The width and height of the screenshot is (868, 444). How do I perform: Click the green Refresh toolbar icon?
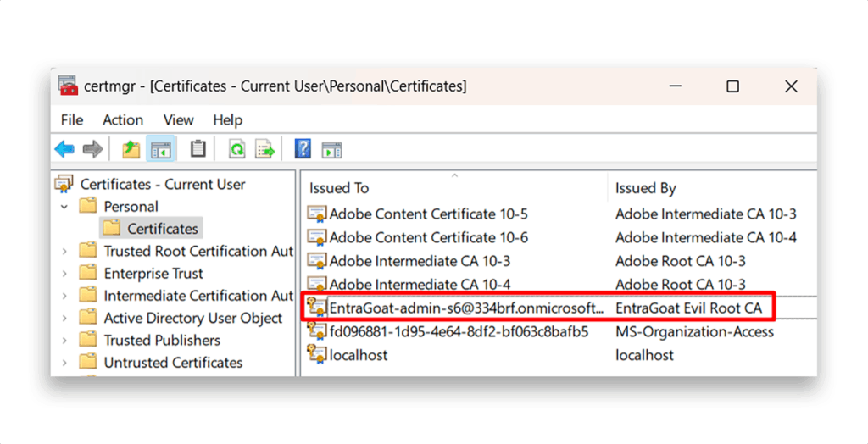coord(237,149)
